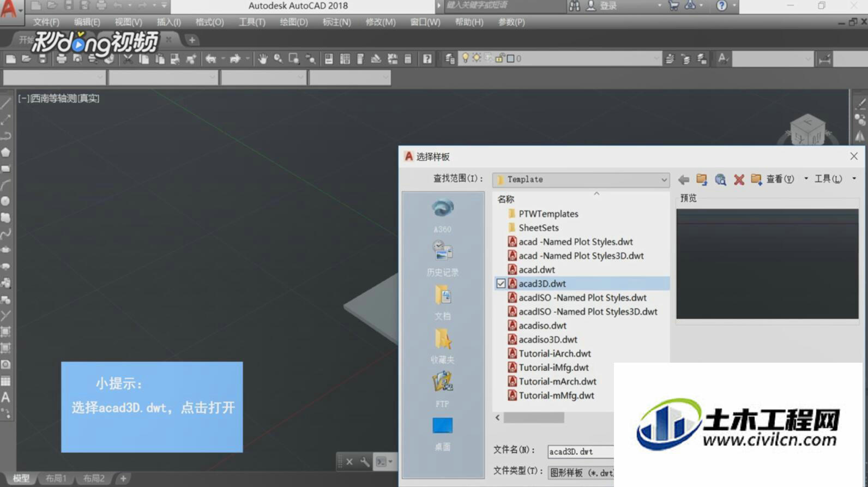This screenshot has height=487, width=868.
Task: Expand the 查找范围 Template dropdown
Action: [x=663, y=179]
